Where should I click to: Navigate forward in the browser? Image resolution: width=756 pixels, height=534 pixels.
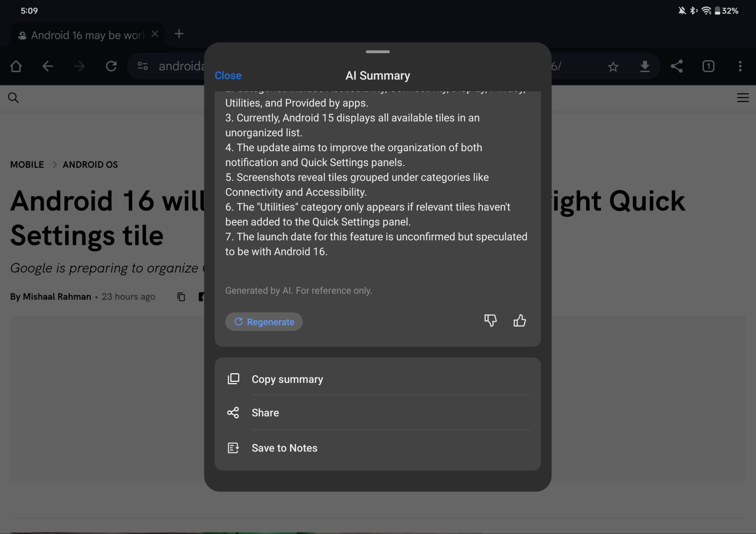[x=79, y=66]
